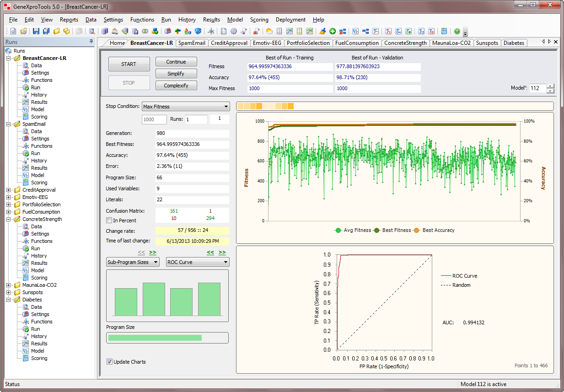Click the magnifier find toolbar icon
The image size is (564, 392).
tap(92, 32)
